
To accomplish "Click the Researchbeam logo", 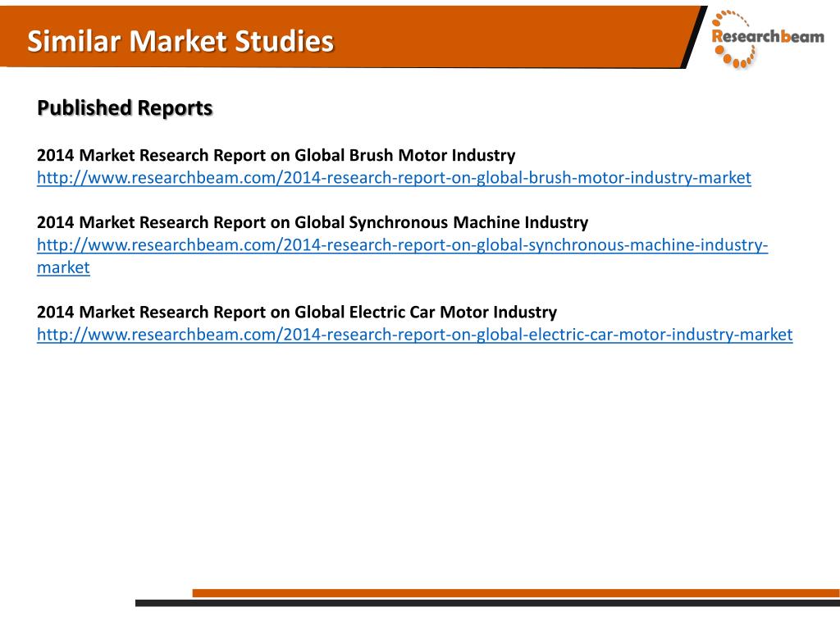I will pyautogui.click(x=767, y=39).
